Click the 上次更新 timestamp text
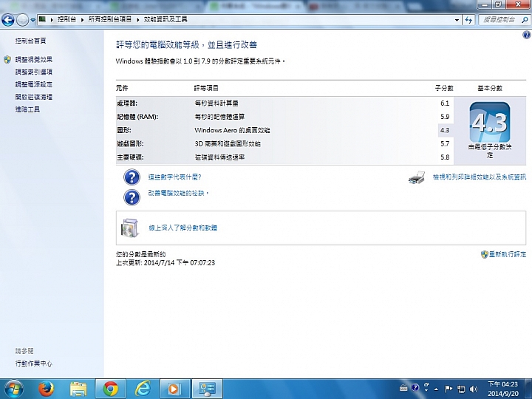The height and width of the screenshot is (399, 532). tap(166, 263)
